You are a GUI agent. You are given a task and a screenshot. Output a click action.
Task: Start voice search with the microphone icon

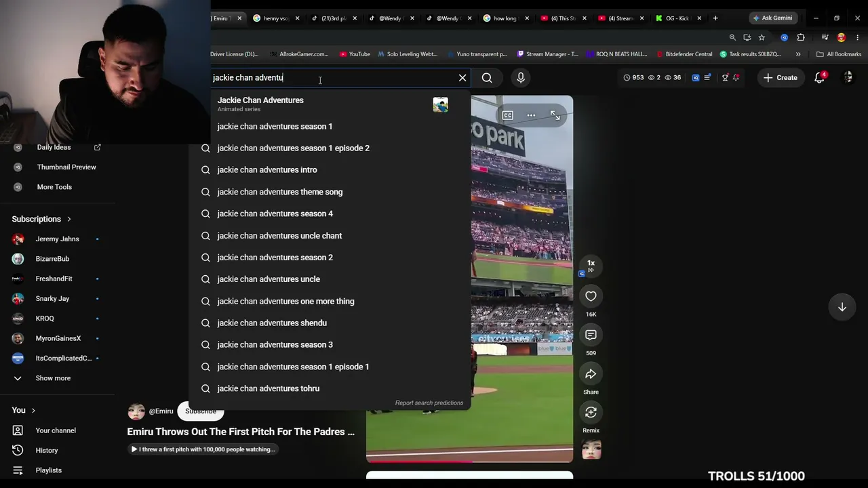[x=521, y=77]
